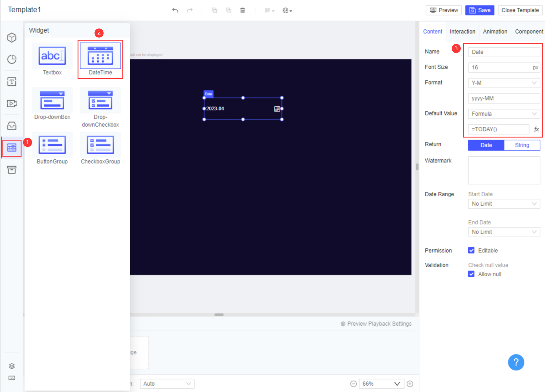Open the formula editor via fx icon

coord(537,129)
